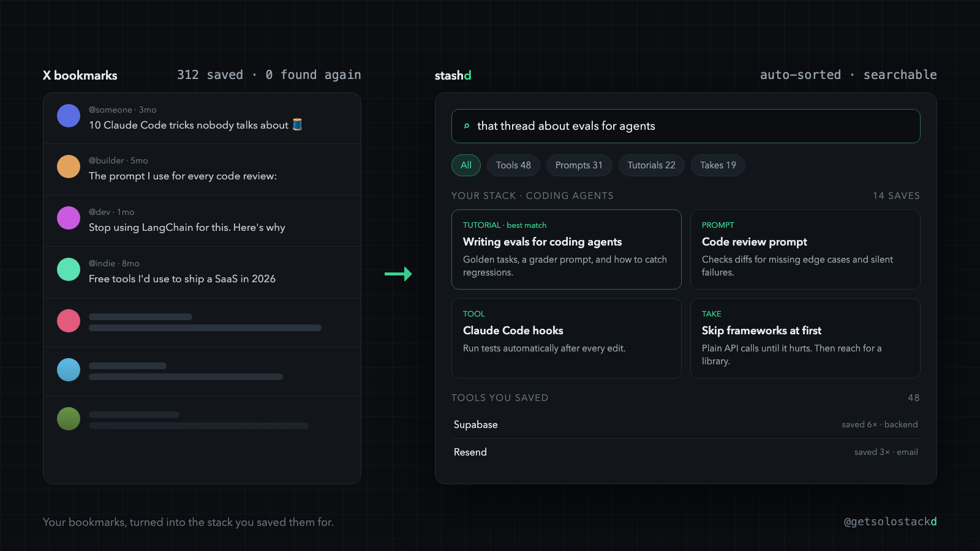The height and width of the screenshot is (551, 980).
Task: Click the @builder orange avatar
Action: pos(69,167)
